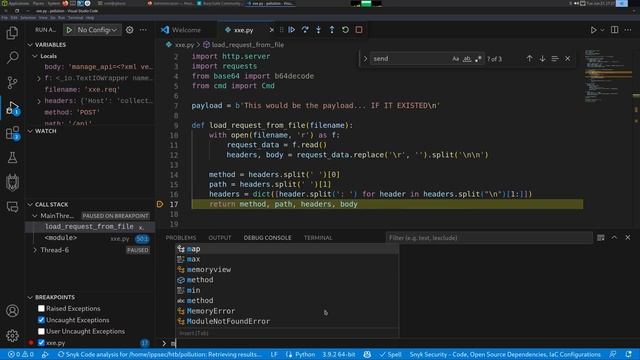The width and height of the screenshot is (640, 360).
Task: Disable Uncaught Exceptions breakpoint
Action: pyautogui.click(x=41, y=320)
